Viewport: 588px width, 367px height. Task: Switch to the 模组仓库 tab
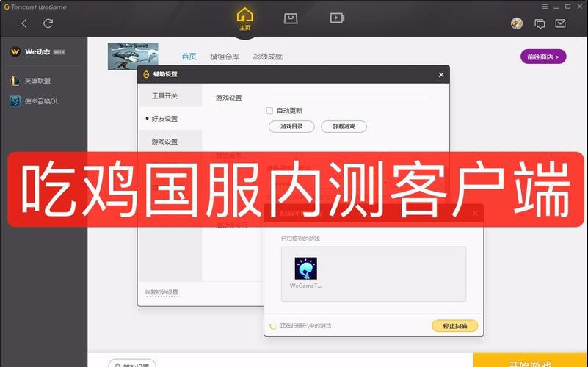225,57
